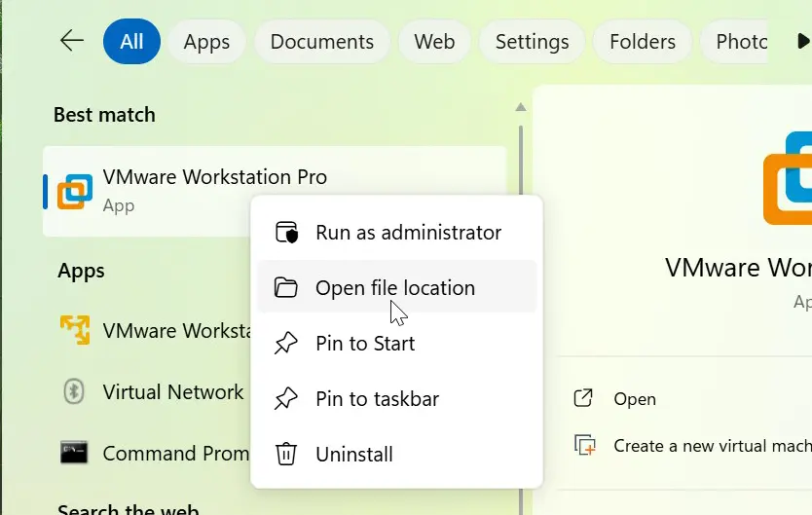This screenshot has width=812, height=515.
Task: Expand more filter tabs with right arrow
Action: coord(802,41)
